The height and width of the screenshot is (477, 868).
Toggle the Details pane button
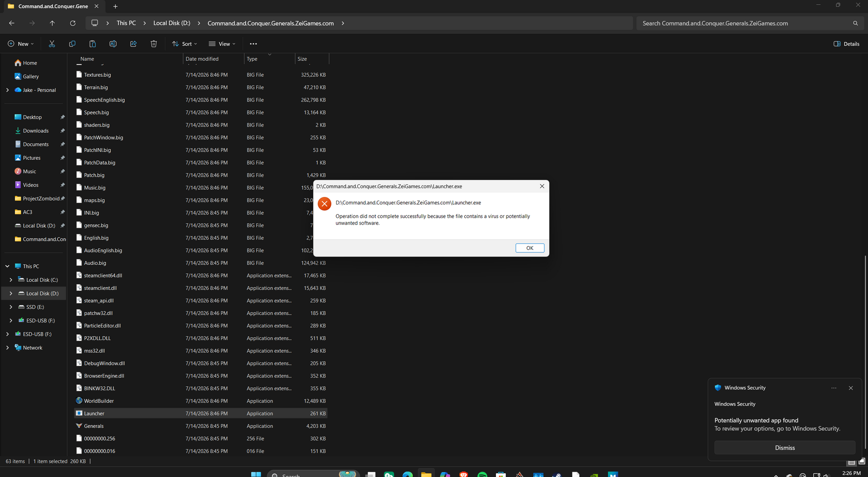coord(847,44)
